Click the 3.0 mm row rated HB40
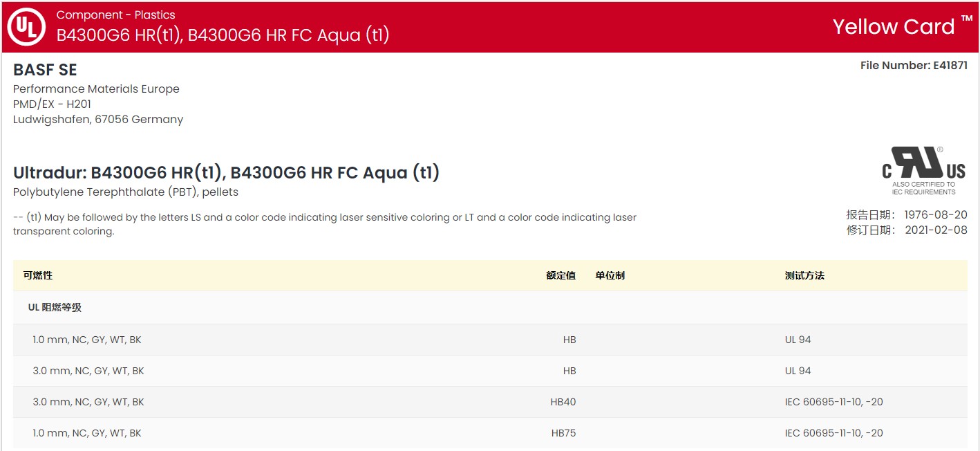The height and width of the screenshot is (451, 980). tap(490, 402)
